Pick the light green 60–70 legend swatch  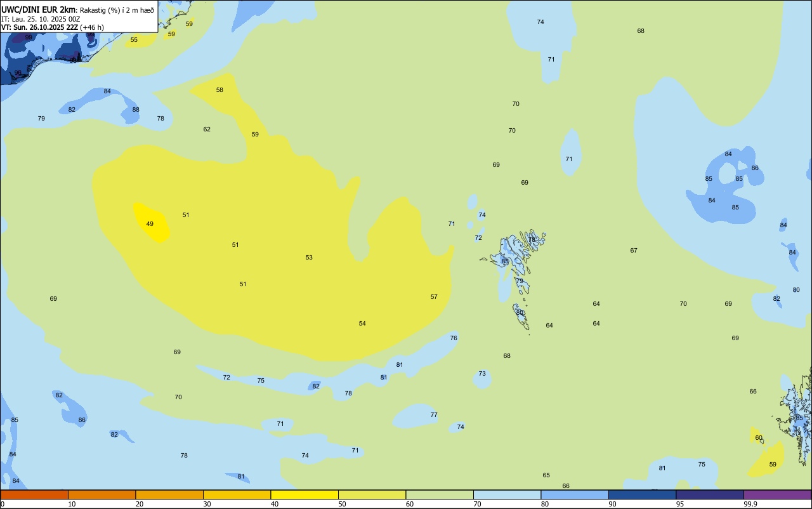440,494
